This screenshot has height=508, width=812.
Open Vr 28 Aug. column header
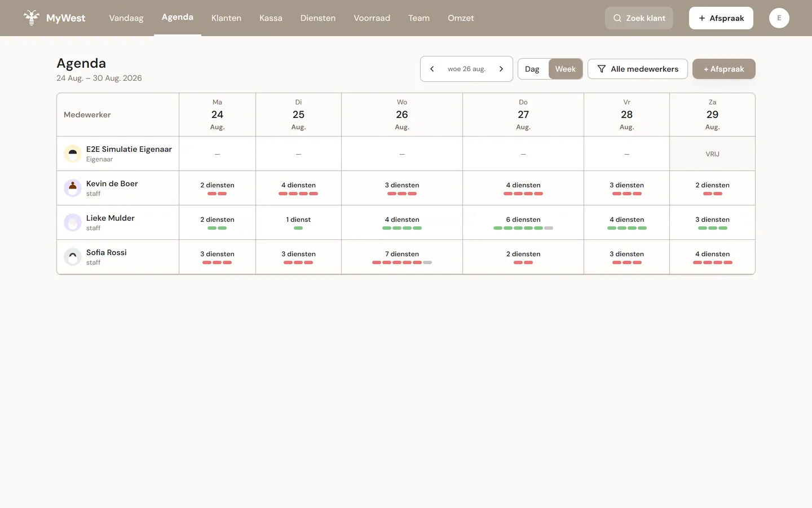click(626, 115)
